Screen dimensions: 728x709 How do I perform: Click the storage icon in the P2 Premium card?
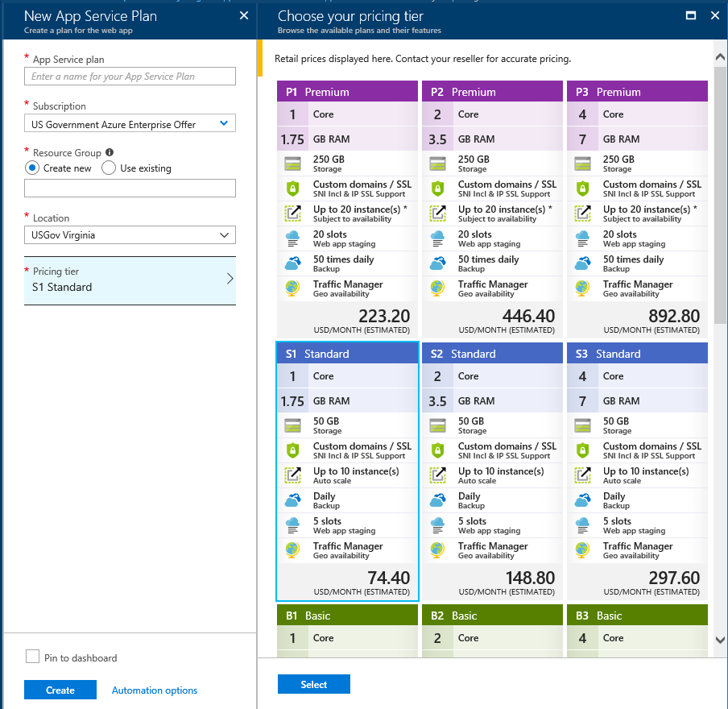point(437,164)
